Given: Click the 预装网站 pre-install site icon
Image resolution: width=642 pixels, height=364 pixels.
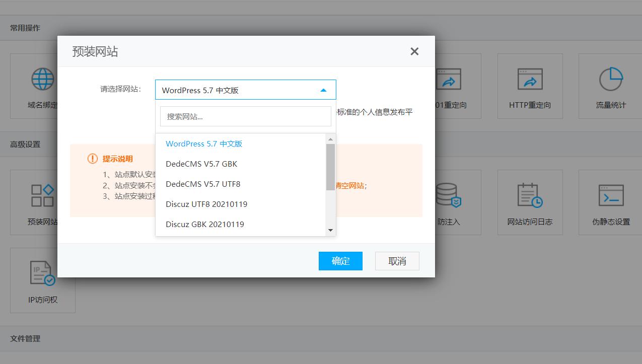Looking at the screenshot, I should click(x=42, y=201).
